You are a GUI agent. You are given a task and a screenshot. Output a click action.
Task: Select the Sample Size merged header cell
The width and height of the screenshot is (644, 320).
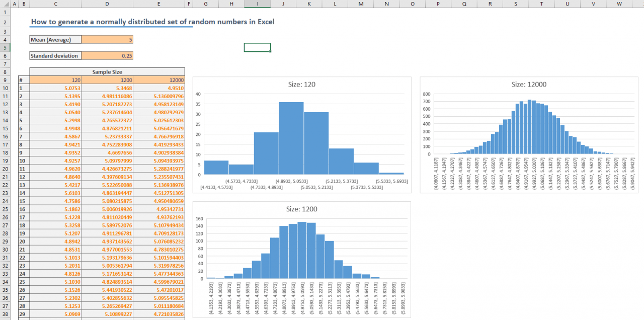[107, 71]
